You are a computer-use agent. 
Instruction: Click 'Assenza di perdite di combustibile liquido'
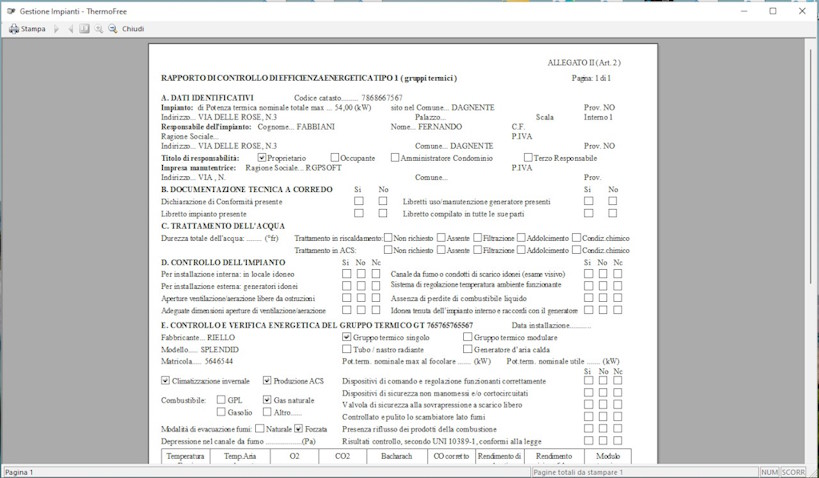459,298
